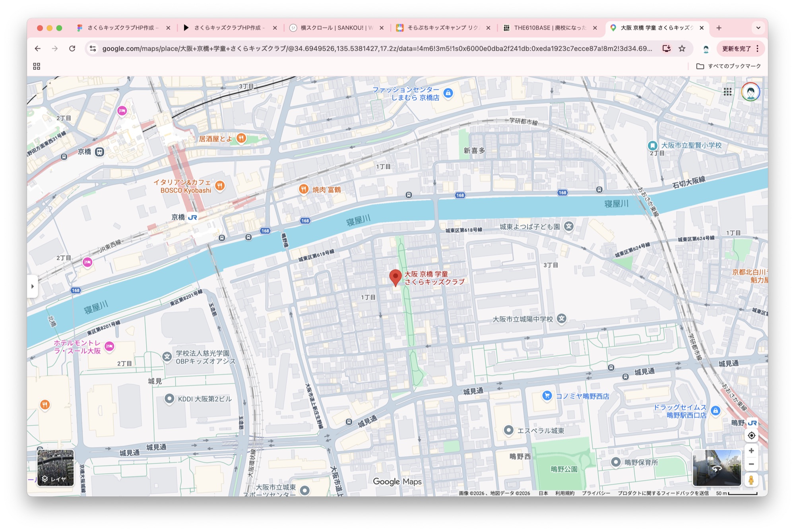Click the 大阪 京橋 学童 さくらキッズクラブ label
The image size is (795, 532).
434,278
